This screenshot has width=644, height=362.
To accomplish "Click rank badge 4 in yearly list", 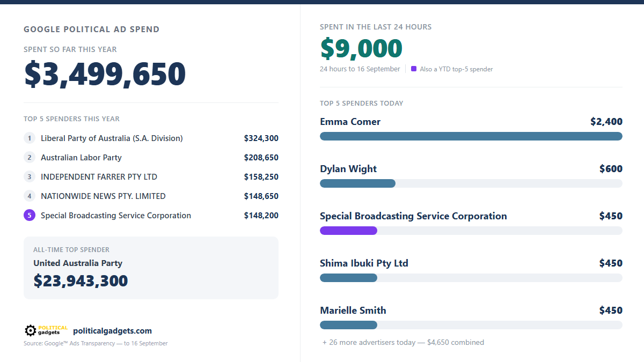I will click(x=30, y=196).
